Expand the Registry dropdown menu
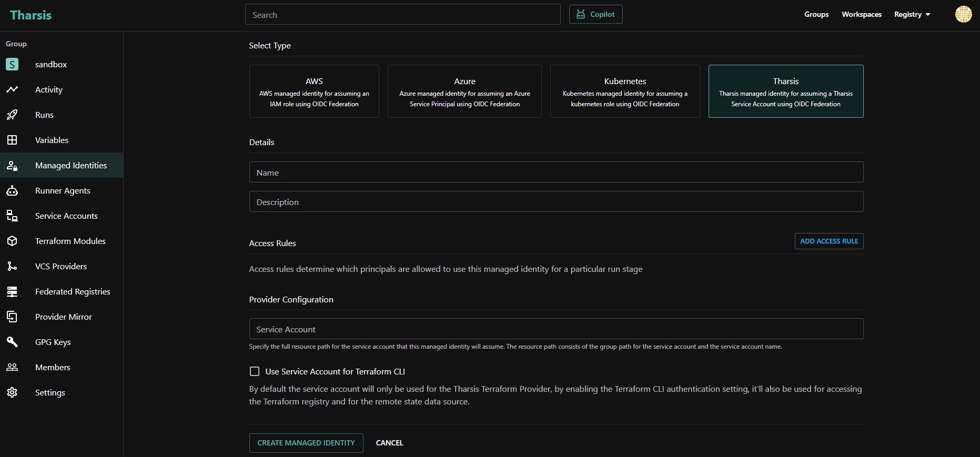Viewport: 980px width, 457px height. click(912, 14)
